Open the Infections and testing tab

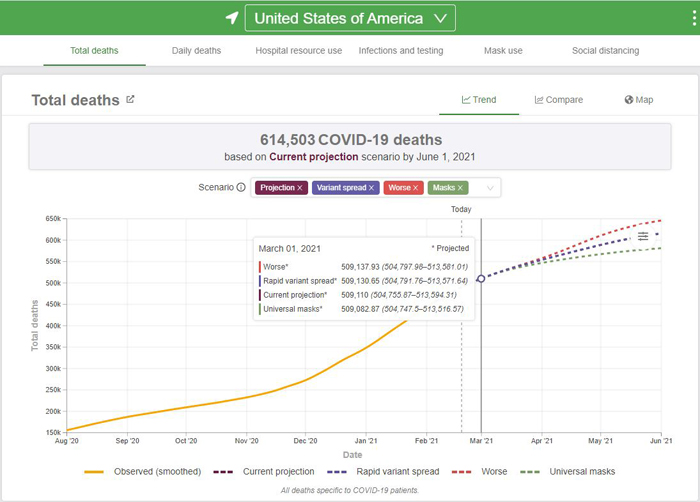401,50
